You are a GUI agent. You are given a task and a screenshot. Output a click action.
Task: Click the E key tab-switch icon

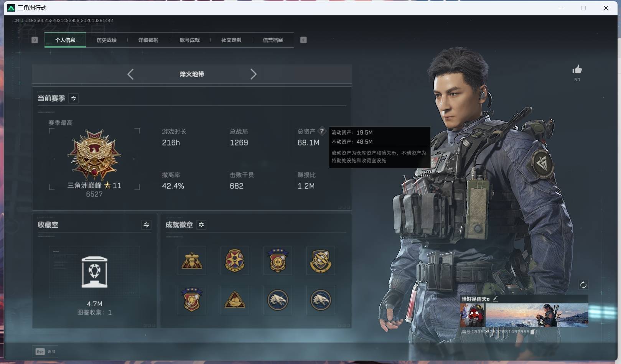click(303, 40)
